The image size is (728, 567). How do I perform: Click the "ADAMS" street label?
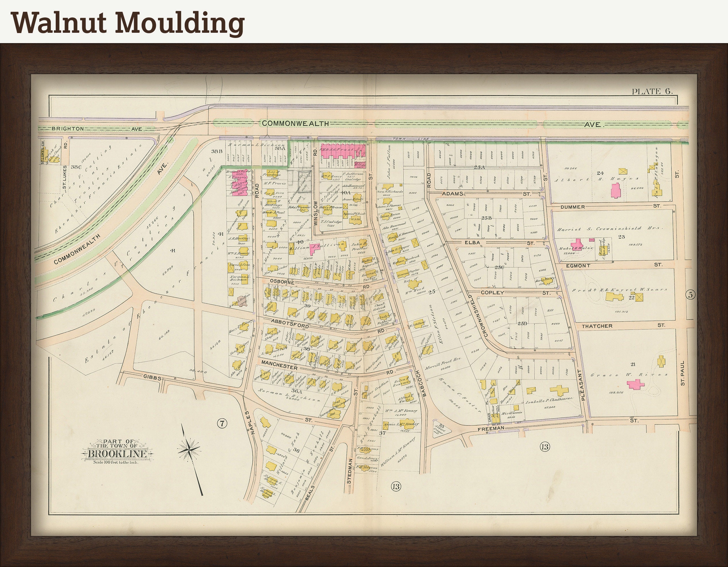[453, 194]
